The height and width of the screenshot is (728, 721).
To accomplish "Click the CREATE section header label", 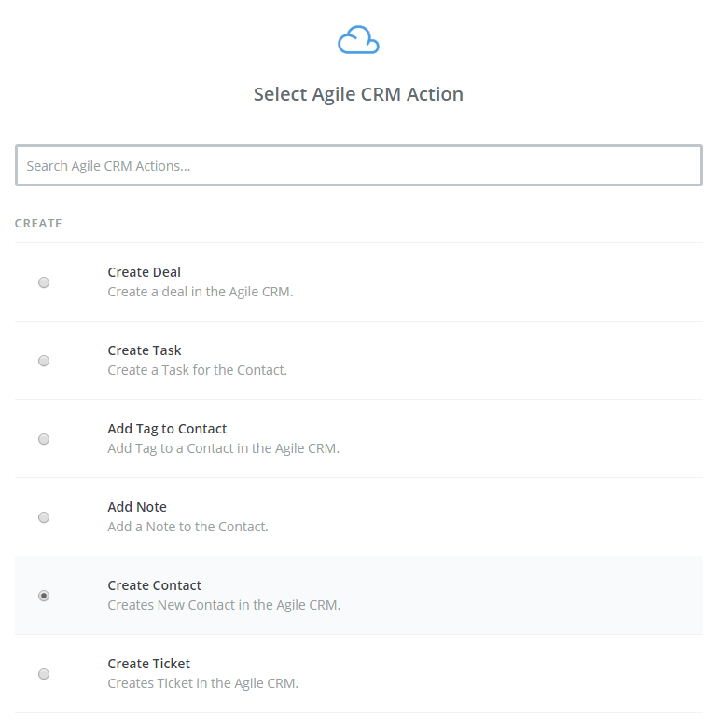I will [38, 224].
